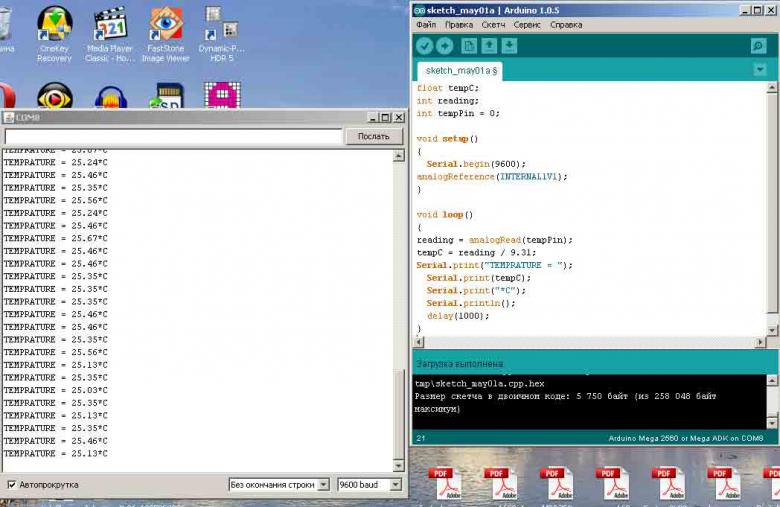Click the Arduino logo in title bar

point(420,10)
